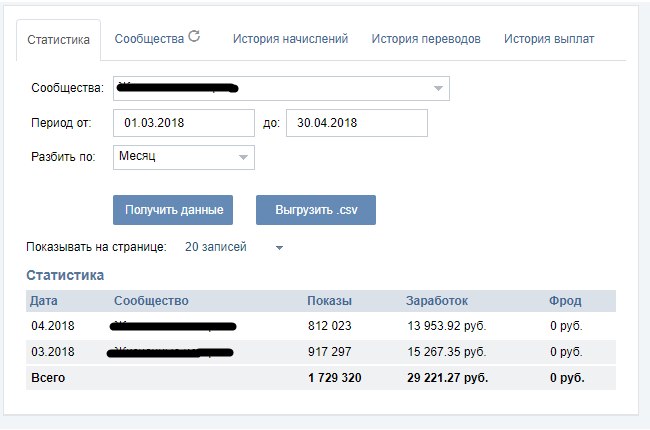
Task: Click the Показы column header
Action: pos(328,300)
